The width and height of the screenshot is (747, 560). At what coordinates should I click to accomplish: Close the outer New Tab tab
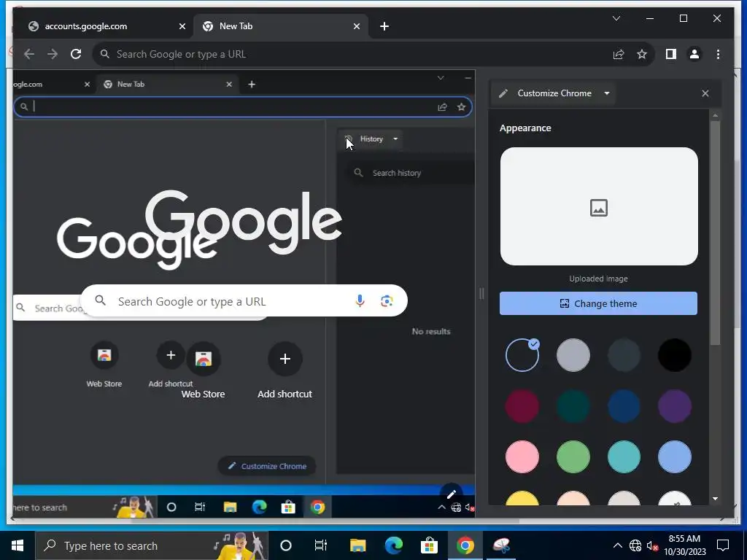(356, 26)
